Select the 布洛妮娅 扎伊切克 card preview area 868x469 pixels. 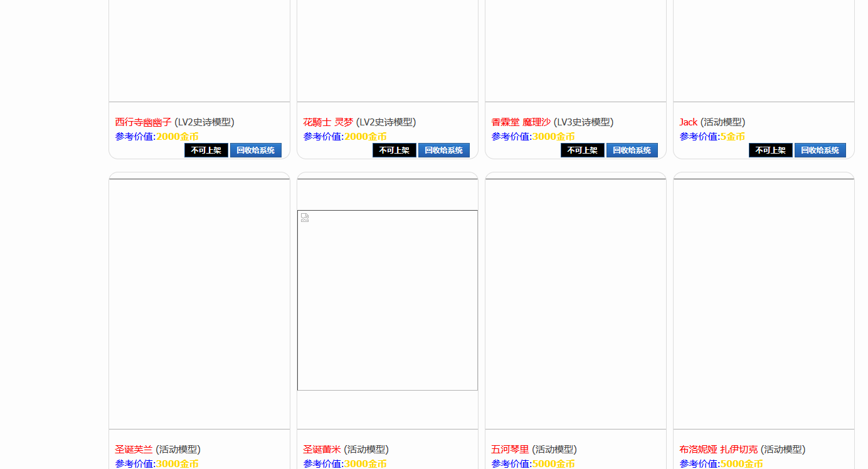click(764, 304)
